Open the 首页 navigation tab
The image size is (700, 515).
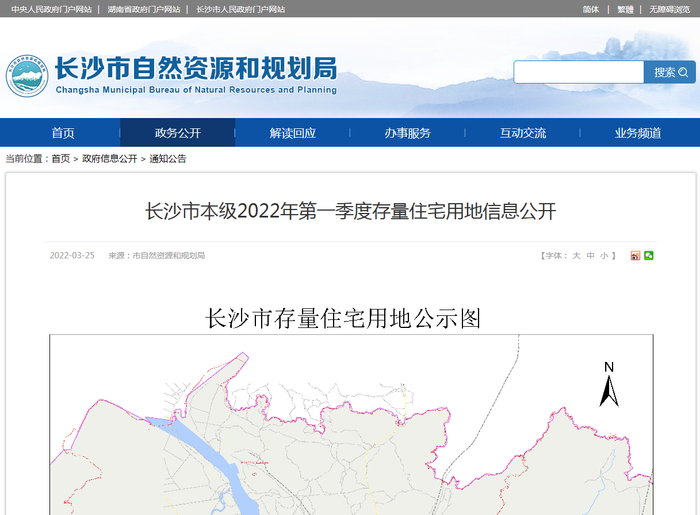[63, 133]
